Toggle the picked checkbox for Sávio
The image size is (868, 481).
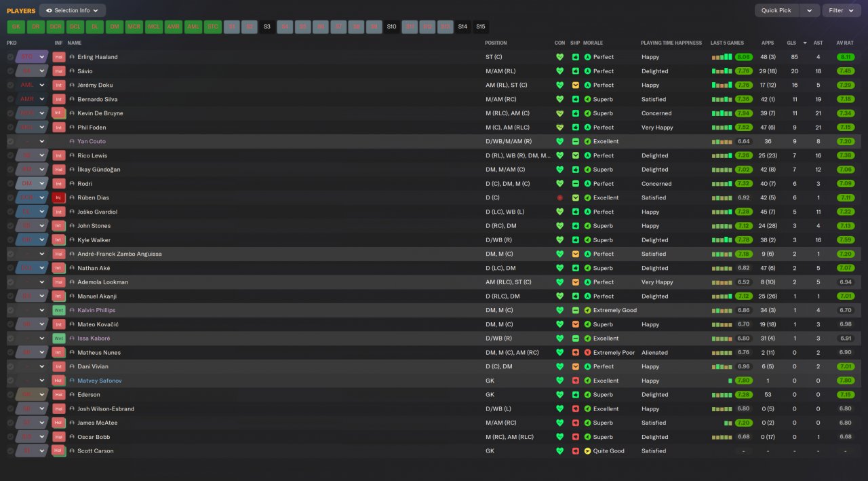click(x=10, y=71)
